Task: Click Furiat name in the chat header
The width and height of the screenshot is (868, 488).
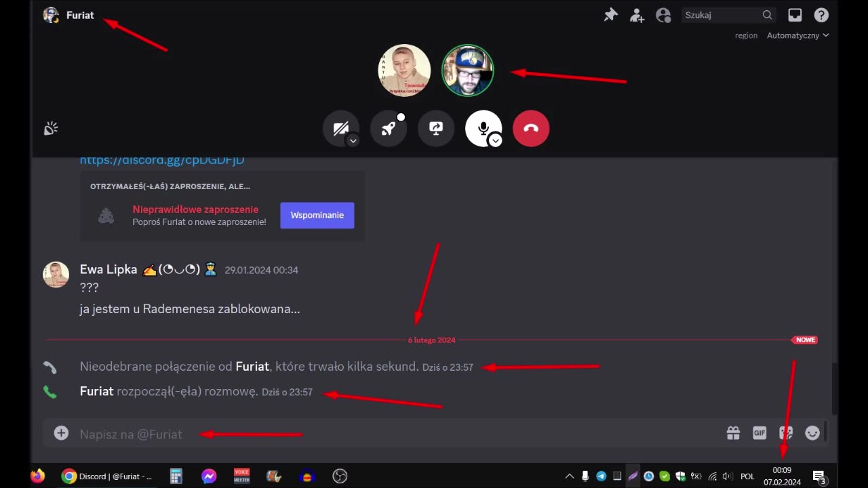Action: click(x=80, y=15)
